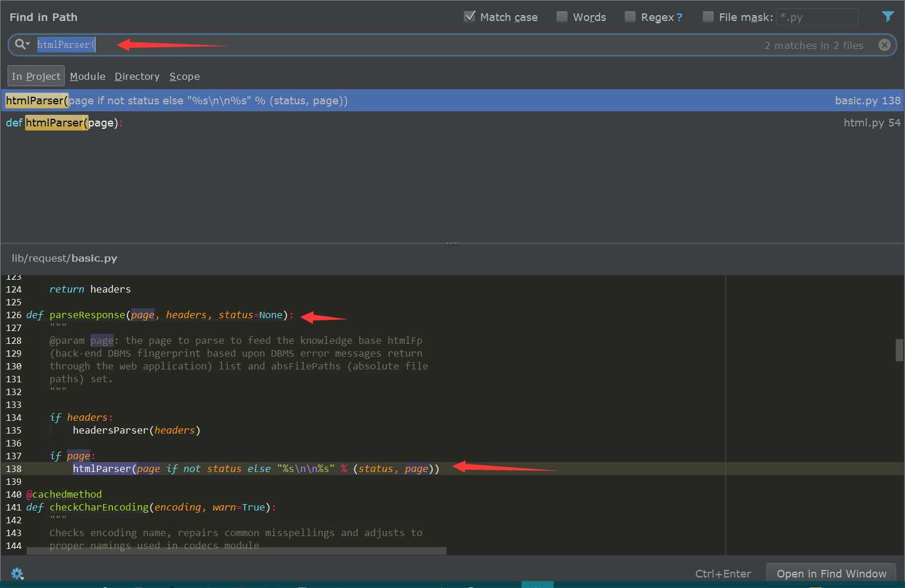
Task: Click the Find in Path title
Action: point(44,17)
